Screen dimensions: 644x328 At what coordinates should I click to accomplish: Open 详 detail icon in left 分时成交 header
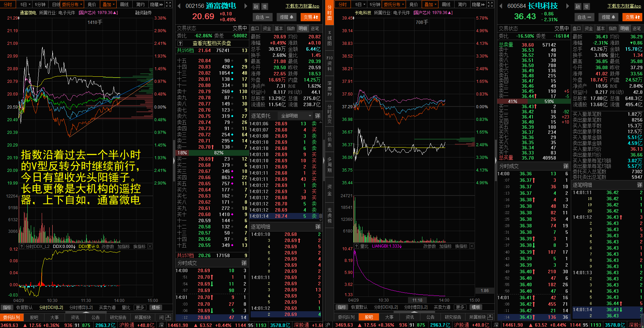244,263
